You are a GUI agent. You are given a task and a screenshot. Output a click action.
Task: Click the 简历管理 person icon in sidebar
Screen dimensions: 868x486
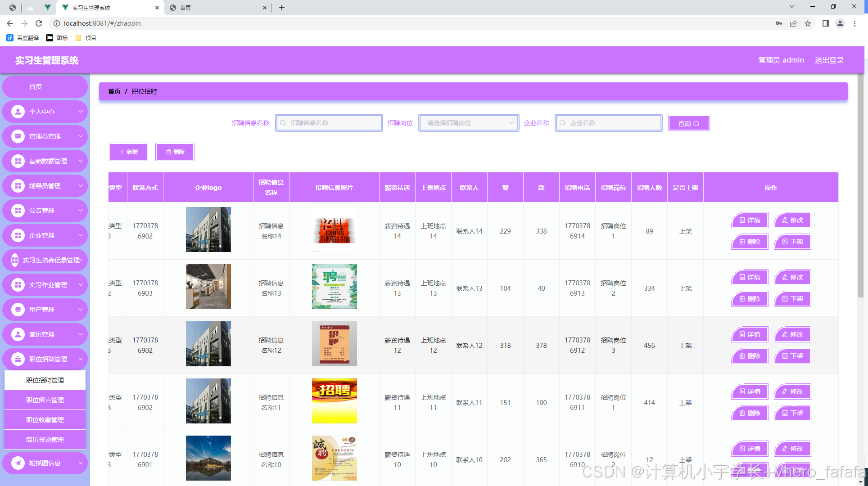[18, 334]
